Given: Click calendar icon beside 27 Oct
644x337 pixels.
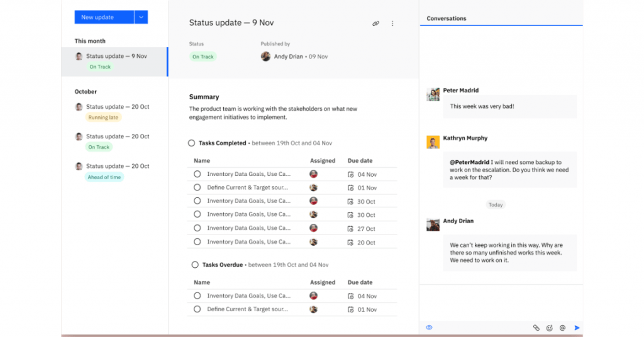Looking at the screenshot, I should click(x=350, y=229).
